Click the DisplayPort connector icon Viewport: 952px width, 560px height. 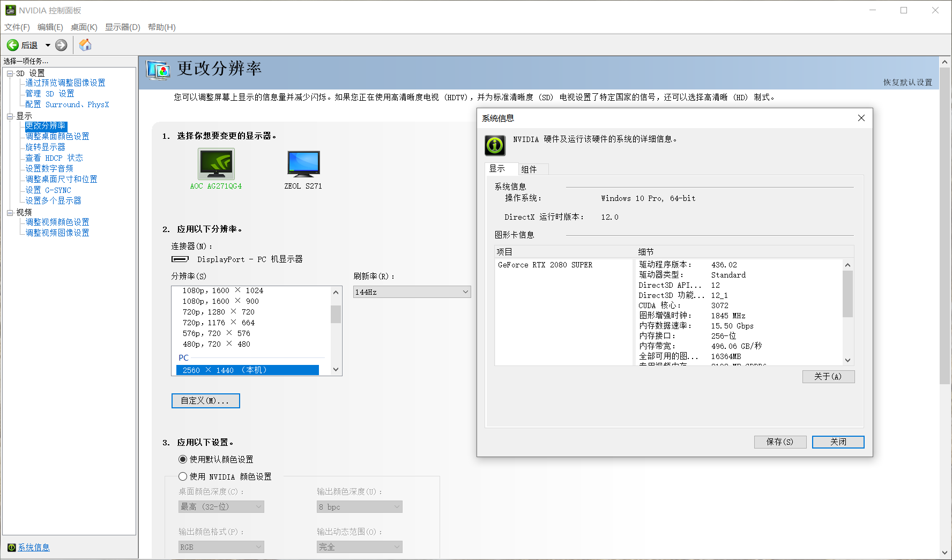180,259
